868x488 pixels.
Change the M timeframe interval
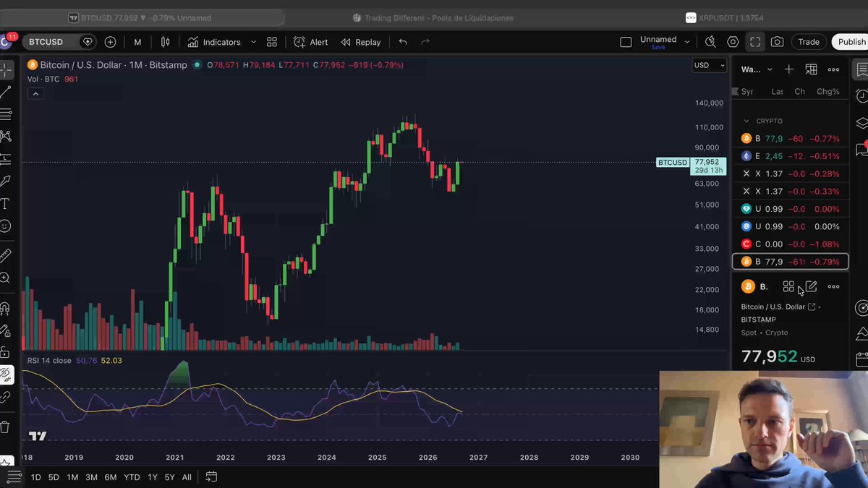pyautogui.click(x=137, y=42)
